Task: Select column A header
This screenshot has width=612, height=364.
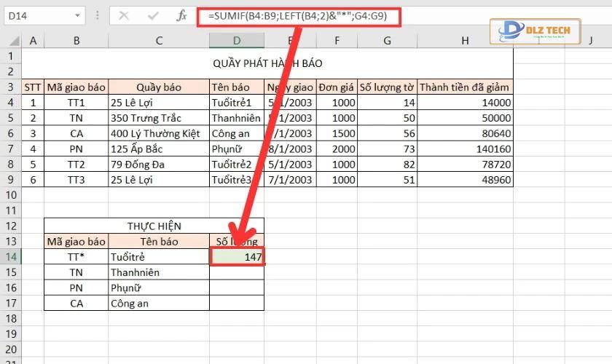Action: [33, 41]
